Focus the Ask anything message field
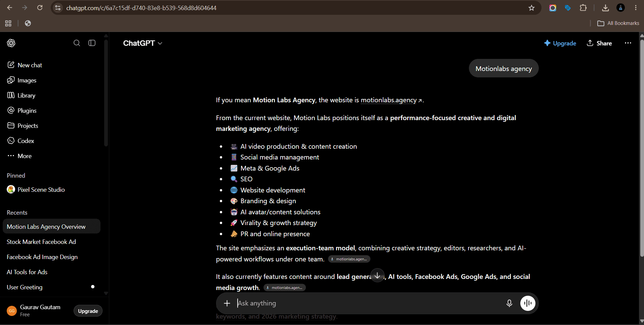The width and height of the screenshot is (644, 325). (368, 303)
